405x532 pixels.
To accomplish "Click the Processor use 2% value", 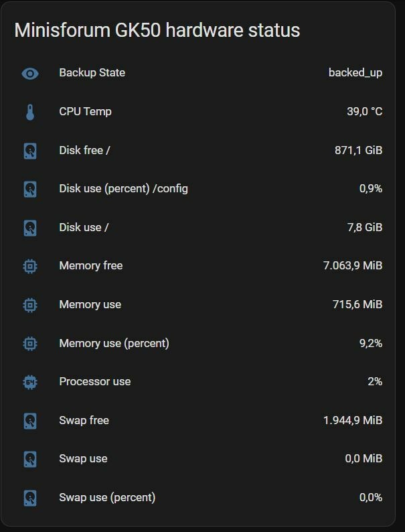I will (375, 382).
